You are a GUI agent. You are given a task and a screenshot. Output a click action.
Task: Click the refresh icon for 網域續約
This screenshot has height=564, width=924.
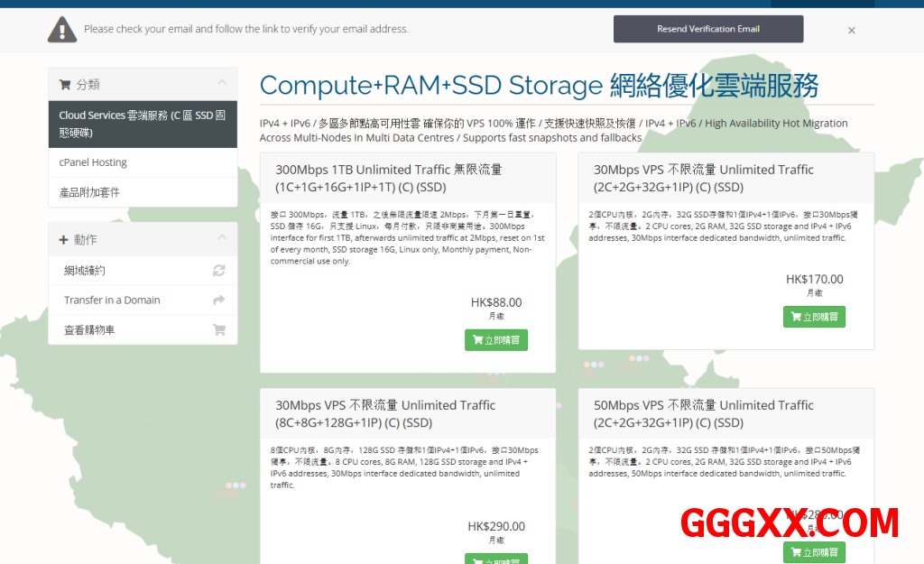[x=218, y=271]
